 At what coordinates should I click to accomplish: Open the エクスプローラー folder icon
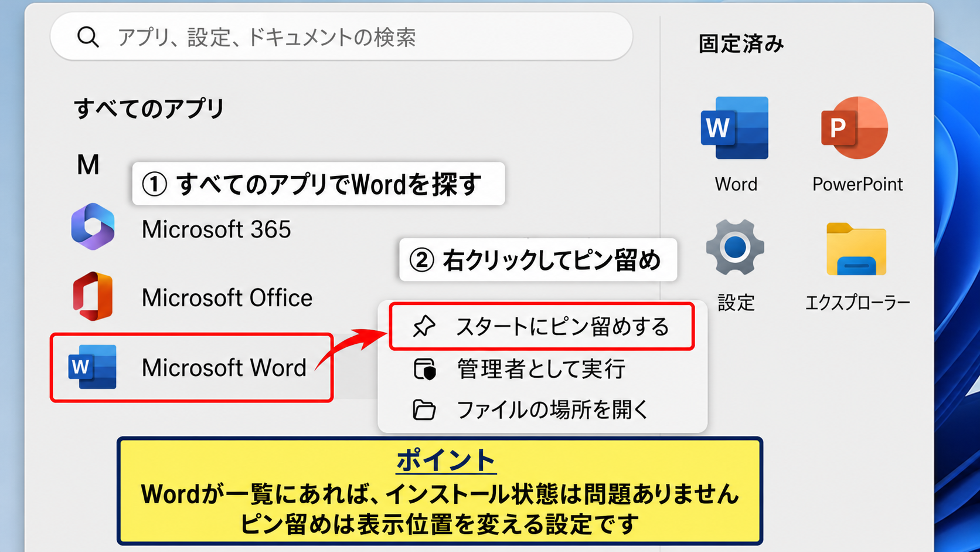pos(856,249)
